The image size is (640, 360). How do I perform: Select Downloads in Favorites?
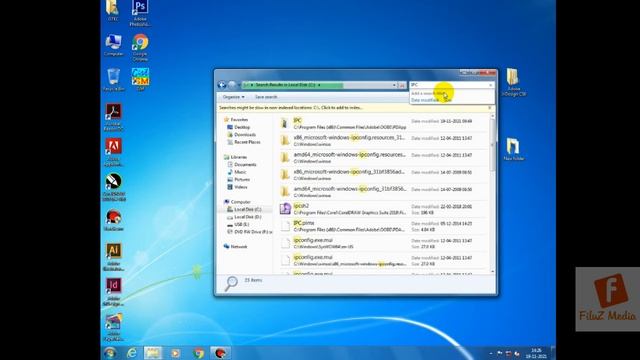(241, 135)
